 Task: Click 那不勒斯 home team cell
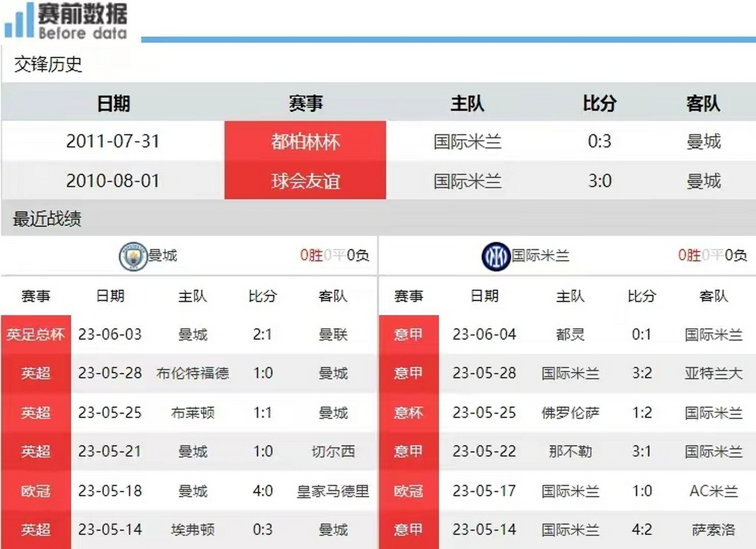(x=570, y=451)
